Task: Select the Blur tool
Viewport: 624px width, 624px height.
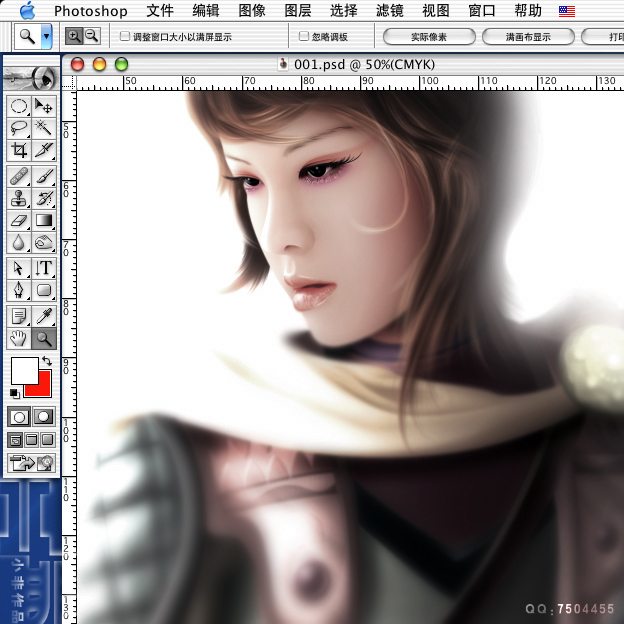Action: [x=19, y=242]
